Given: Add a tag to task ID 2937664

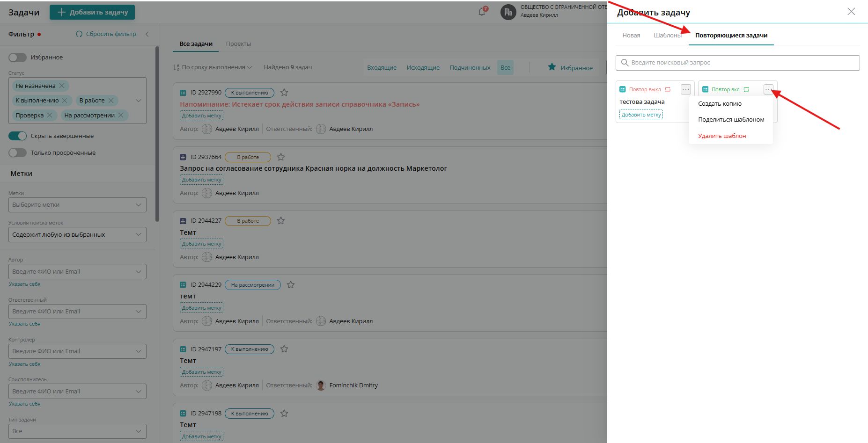Looking at the screenshot, I should 201,180.
